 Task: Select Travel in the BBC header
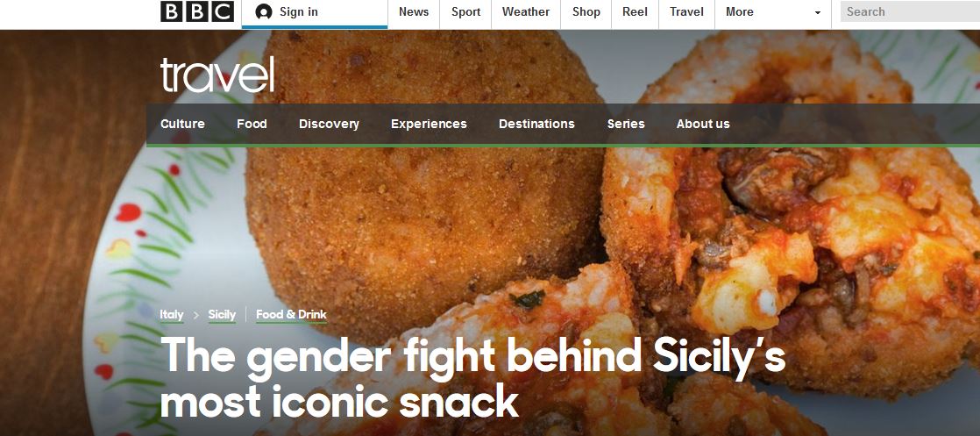pos(686,12)
